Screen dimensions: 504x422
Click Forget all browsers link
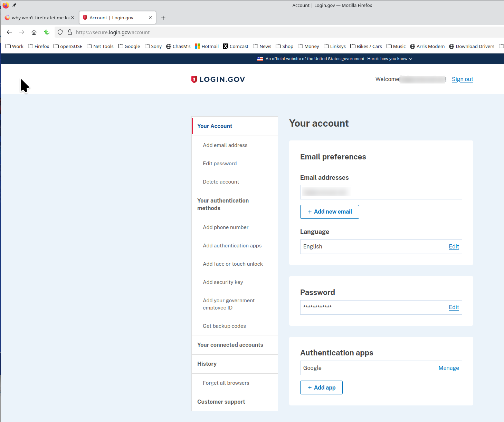[x=226, y=383]
